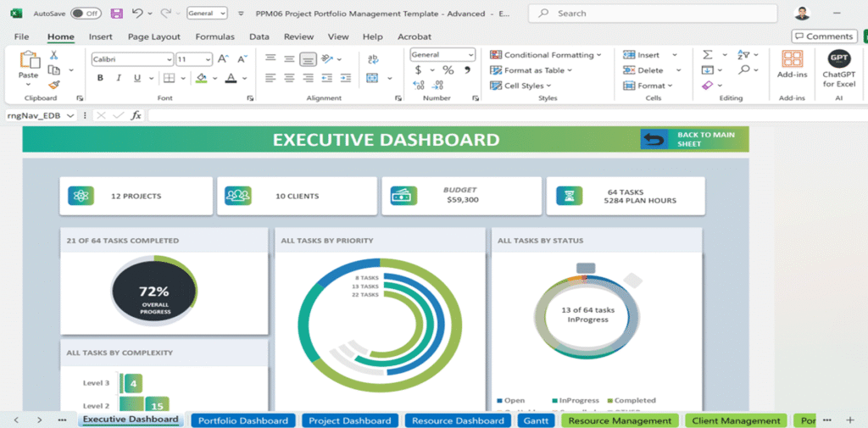
Task: Open the Formulas ribbon tab
Action: click(x=214, y=36)
